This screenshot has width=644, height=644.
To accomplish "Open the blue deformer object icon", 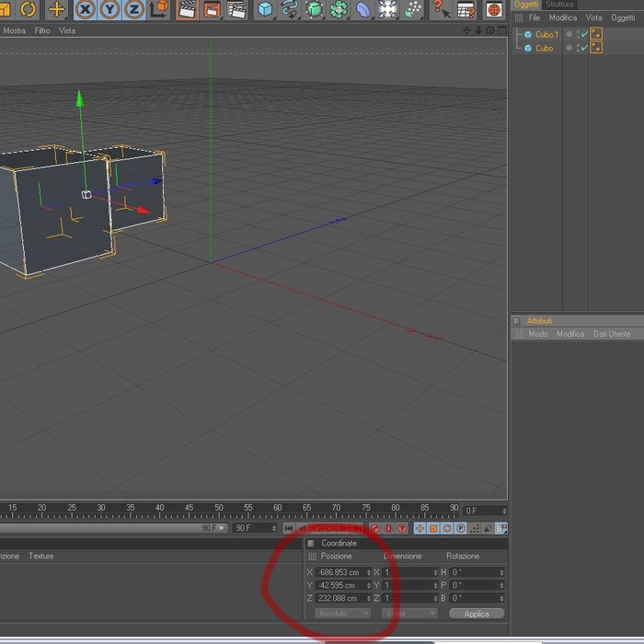I will coord(363,9).
